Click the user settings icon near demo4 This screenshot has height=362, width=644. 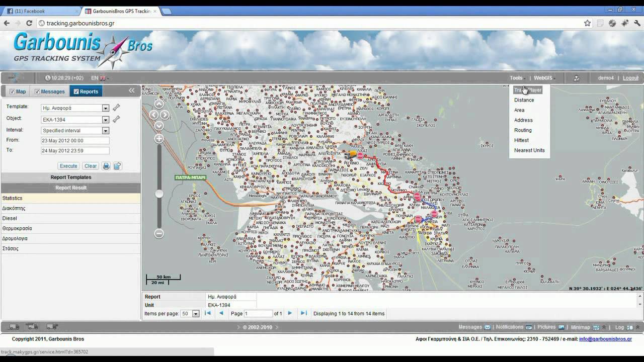point(577,78)
